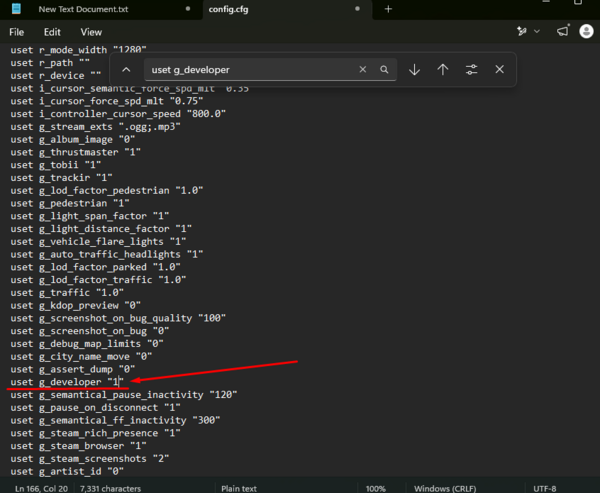Click the search magnifier icon

point(384,69)
